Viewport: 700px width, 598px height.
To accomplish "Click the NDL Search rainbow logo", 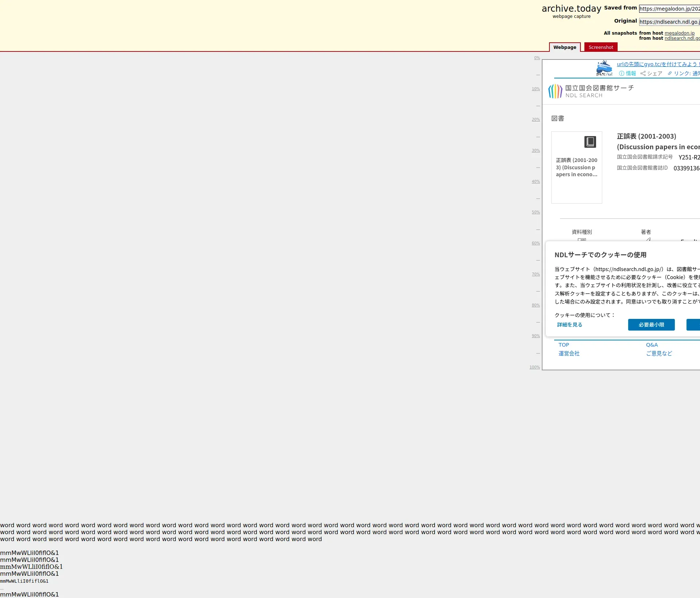I will click(555, 91).
